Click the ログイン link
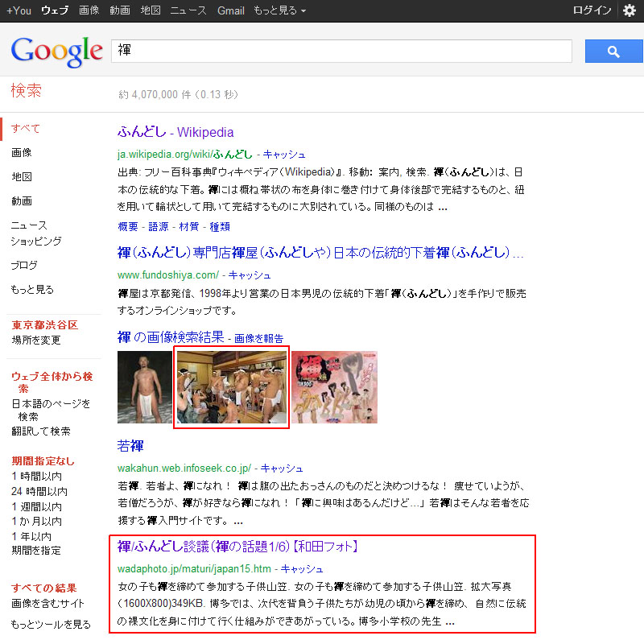The width and height of the screenshot is (644, 644). click(x=592, y=10)
